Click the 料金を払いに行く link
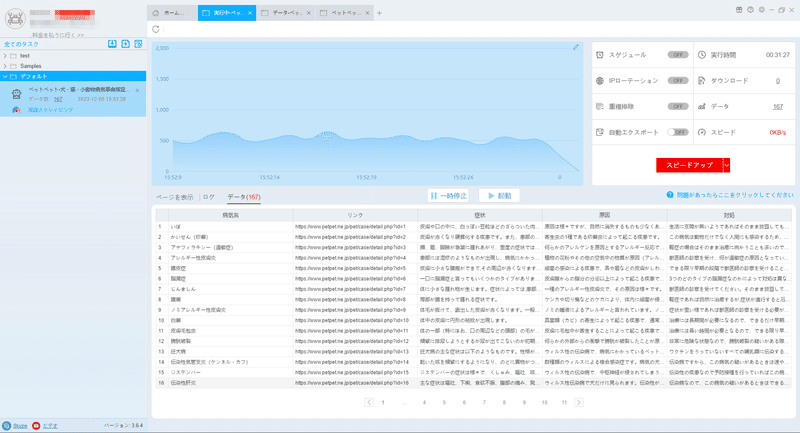800x433 pixels. (x=58, y=35)
